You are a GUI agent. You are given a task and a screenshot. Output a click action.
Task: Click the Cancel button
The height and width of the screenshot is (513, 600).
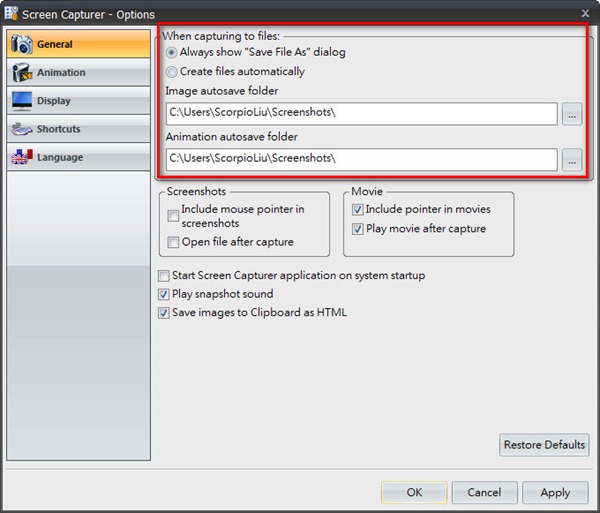coord(484,492)
